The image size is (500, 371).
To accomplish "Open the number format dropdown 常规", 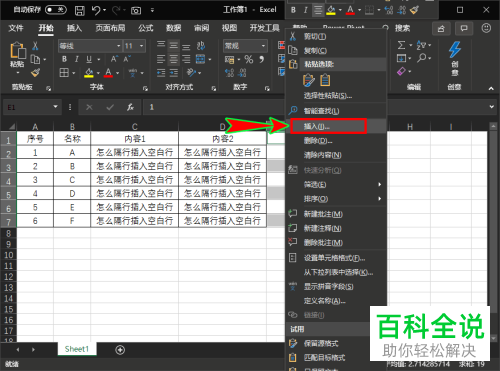I will pos(263,46).
